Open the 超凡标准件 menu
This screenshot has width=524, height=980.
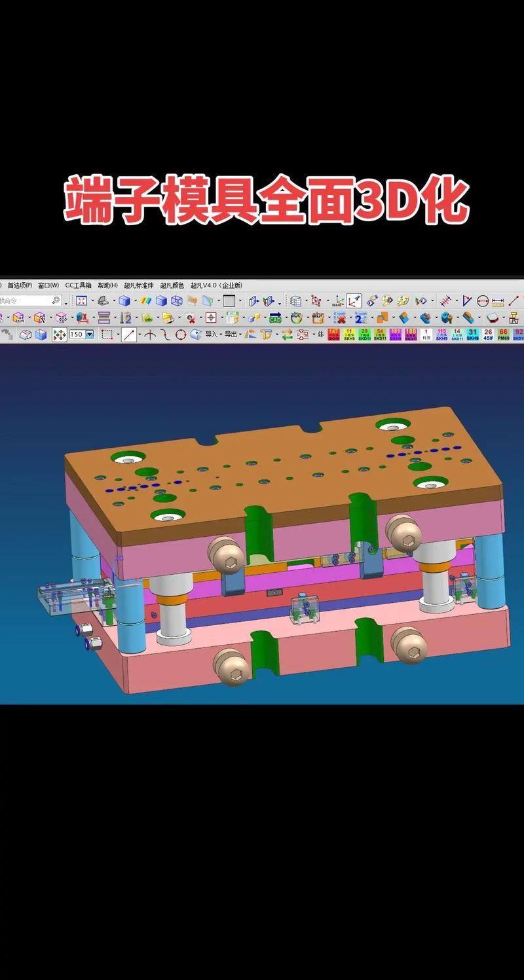pyautogui.click(x=139, y=285)
